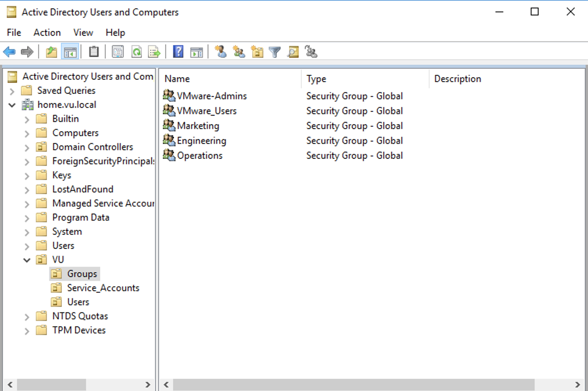Expand the System container
The width and height of the screenshot is (588, 391).
tap(27, 232)
